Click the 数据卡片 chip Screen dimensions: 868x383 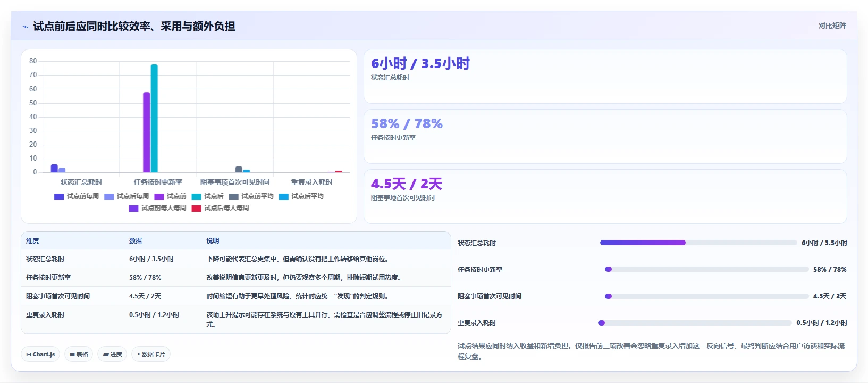pyautogui.click(x=151, y=354)
